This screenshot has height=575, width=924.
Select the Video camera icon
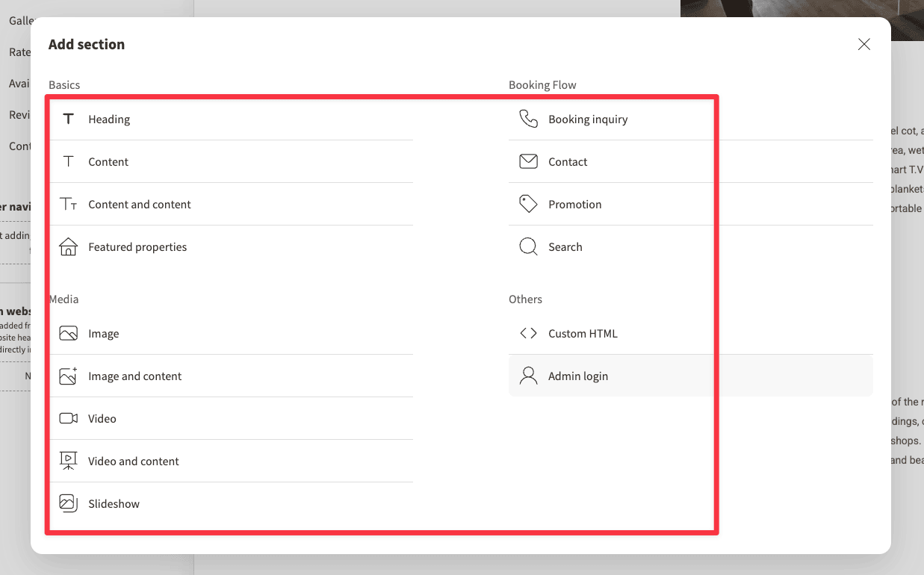pos(68,418)
